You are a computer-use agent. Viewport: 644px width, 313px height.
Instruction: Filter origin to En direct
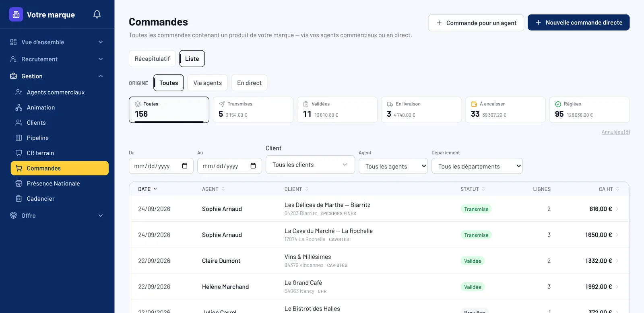click(x=249, y=83)
